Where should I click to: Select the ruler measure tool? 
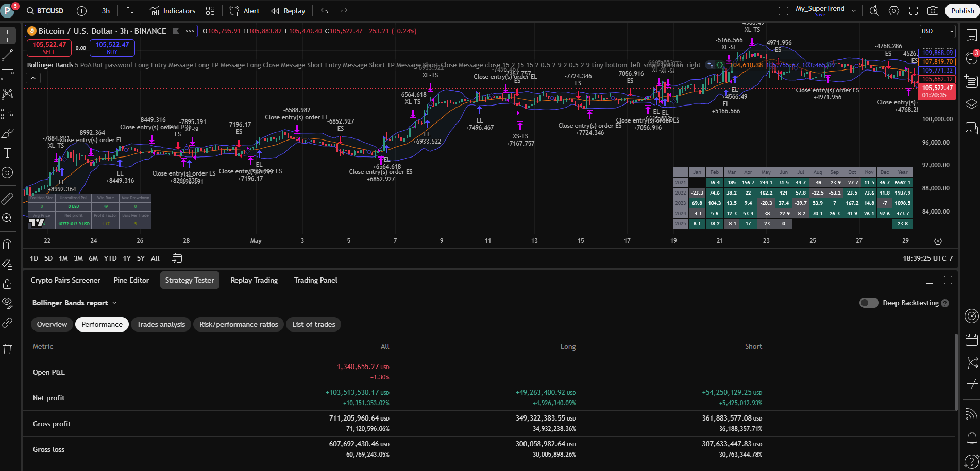[8, 198]
